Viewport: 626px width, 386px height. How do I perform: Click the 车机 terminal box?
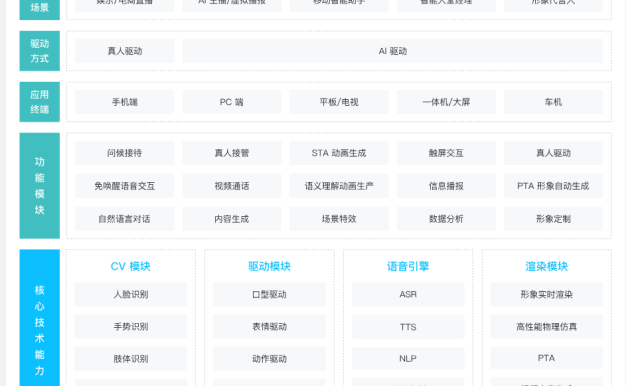tap(553, 102)
